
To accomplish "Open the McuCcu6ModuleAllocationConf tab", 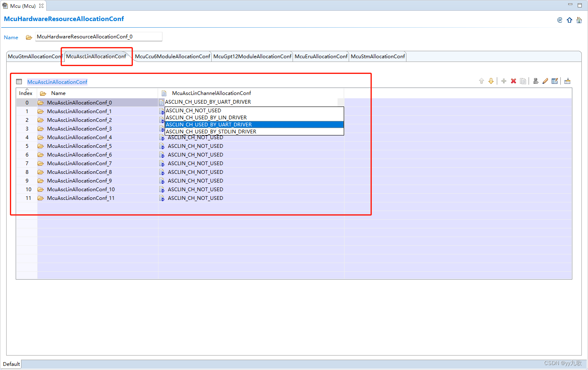I will tap(172, 57).
